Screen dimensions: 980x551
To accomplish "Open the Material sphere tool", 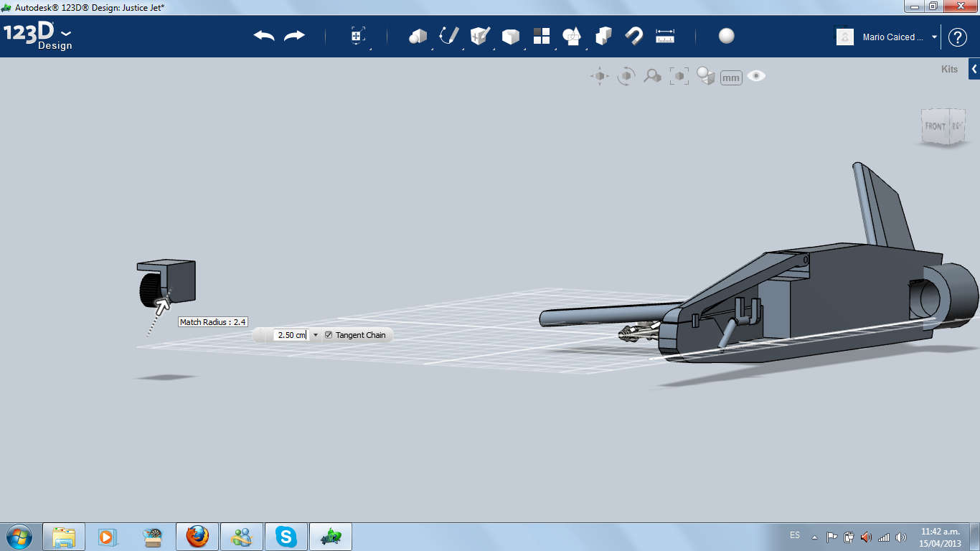I will pyautogui.click(x=727, y=36).
